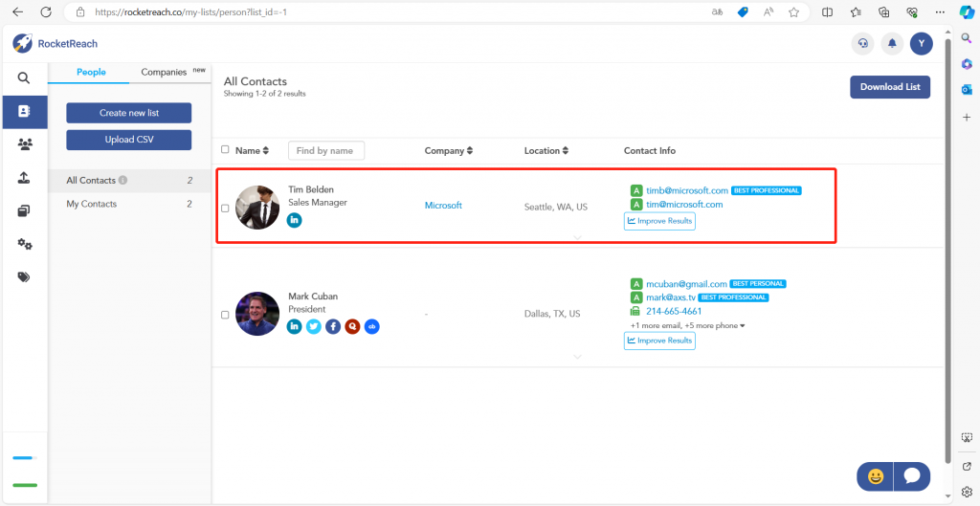Sort contacts by Location column

click(x=546, y=150)
